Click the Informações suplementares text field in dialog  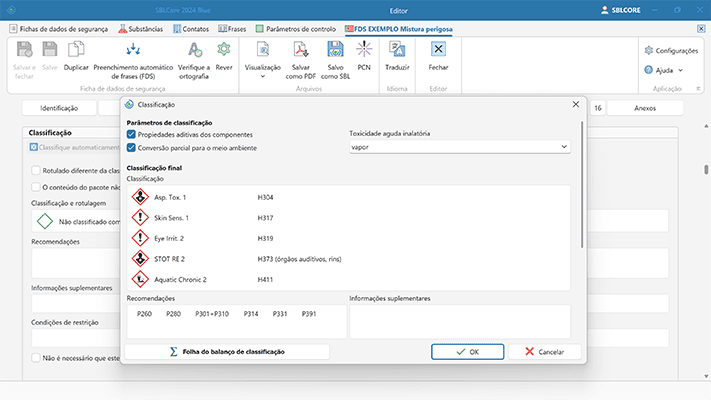pyautogui.click(x=459, y=321)
